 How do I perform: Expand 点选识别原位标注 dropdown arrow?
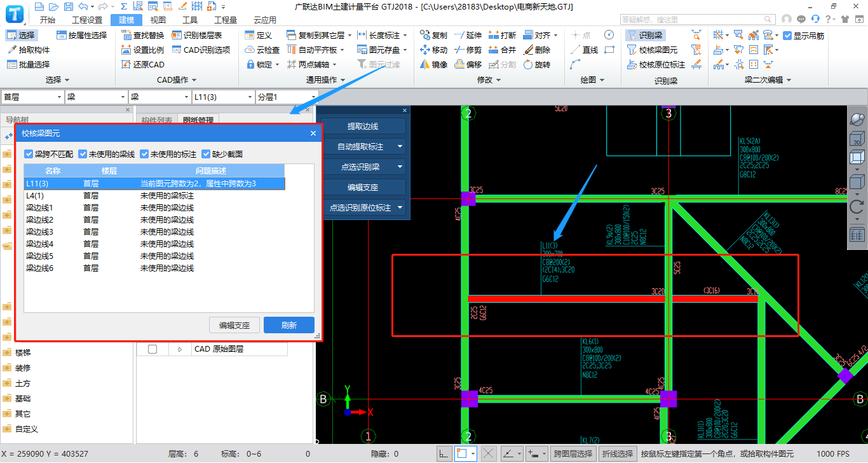(x=400, y=207)
